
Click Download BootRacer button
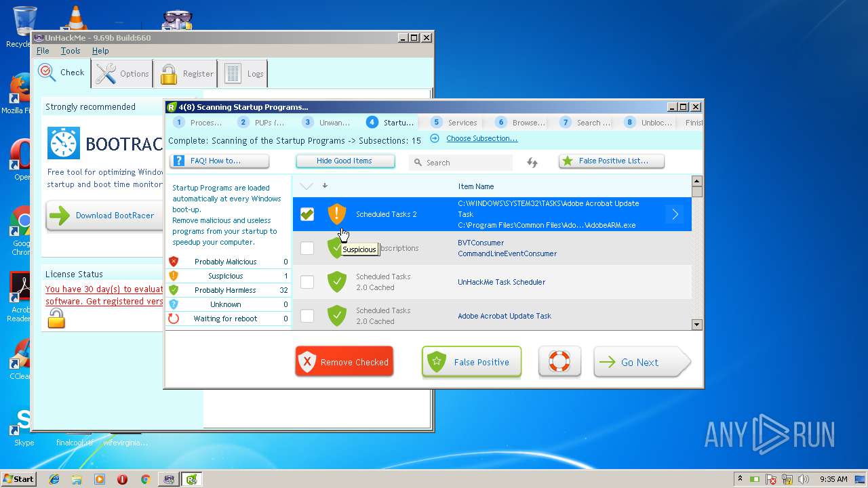click(x=106, y=216)
